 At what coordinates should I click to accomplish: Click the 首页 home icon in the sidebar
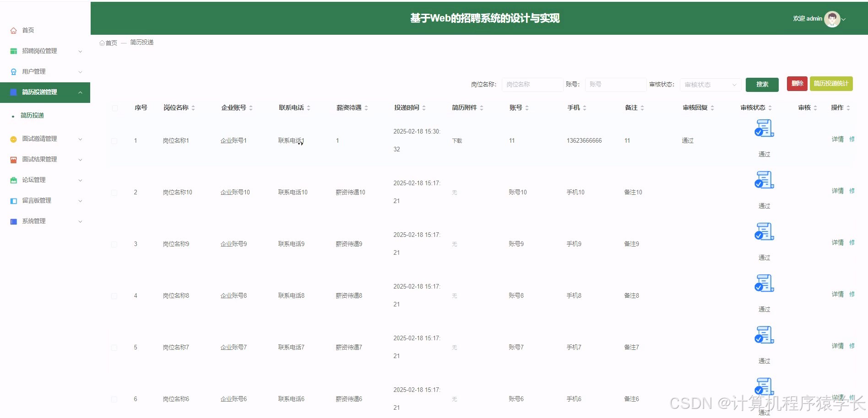pyautogui.click(x=13, y=30)
